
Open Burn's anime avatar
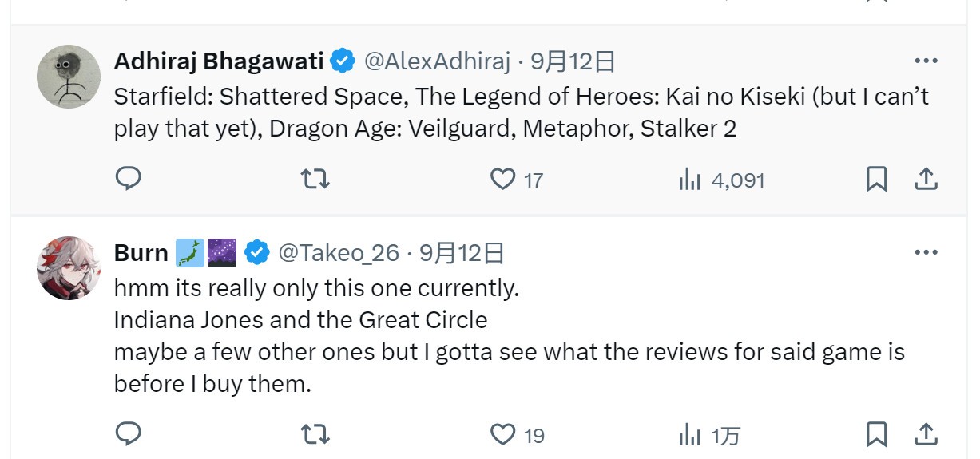click(x=69, y=268)
